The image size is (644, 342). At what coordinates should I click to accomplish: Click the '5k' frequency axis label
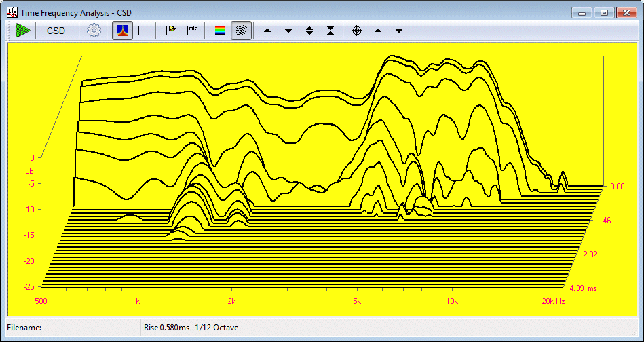pyautogui.click(x=357, y=301)
